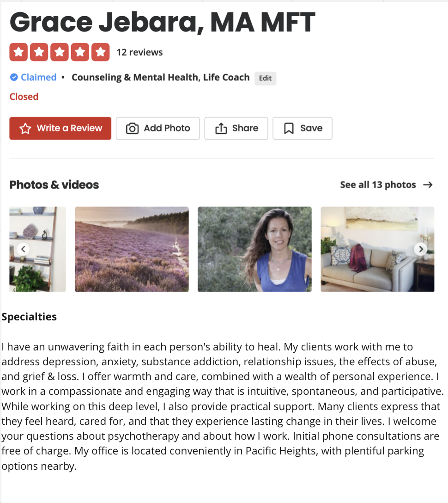Click the bookmark Save icon
The height and width of the screenshot is (503, 448).
coord(289,129)
